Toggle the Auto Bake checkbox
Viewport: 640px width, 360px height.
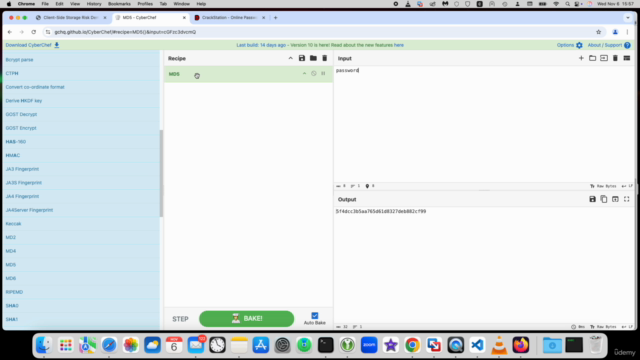315,316
